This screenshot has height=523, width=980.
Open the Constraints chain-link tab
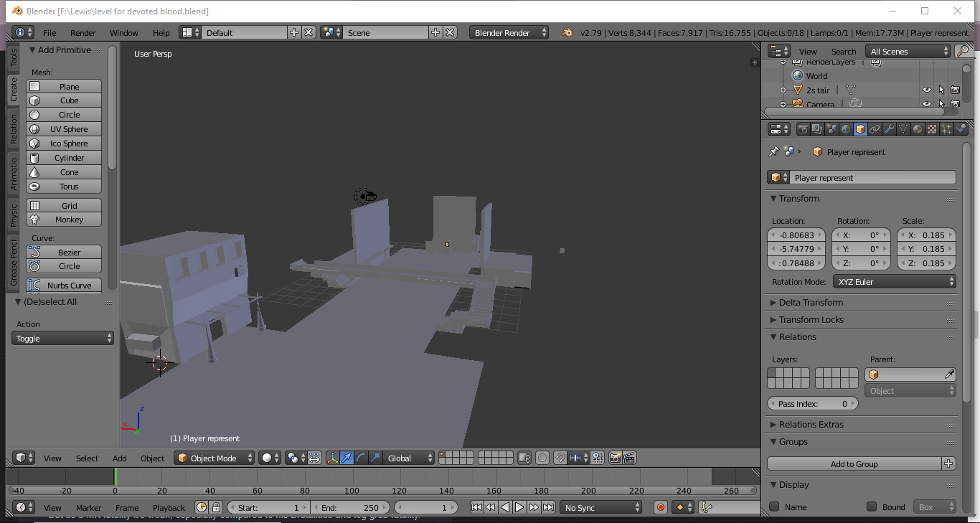coord(875,129)
